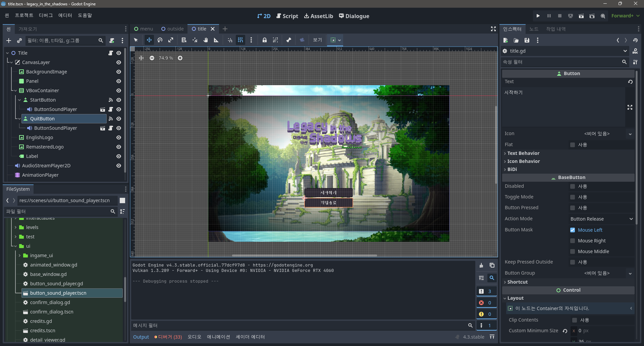Screen dimensions: 644x346
Task: Switch to the outside scene tab
Action: point(172,29)
